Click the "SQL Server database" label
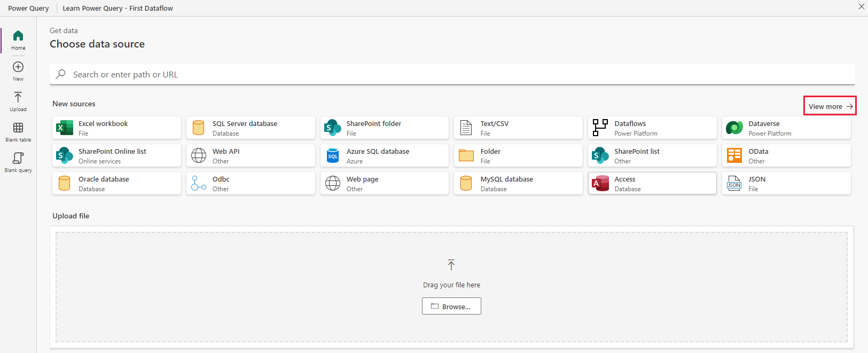The width and height of the screenshot is (868, 353). click(245, 123)
